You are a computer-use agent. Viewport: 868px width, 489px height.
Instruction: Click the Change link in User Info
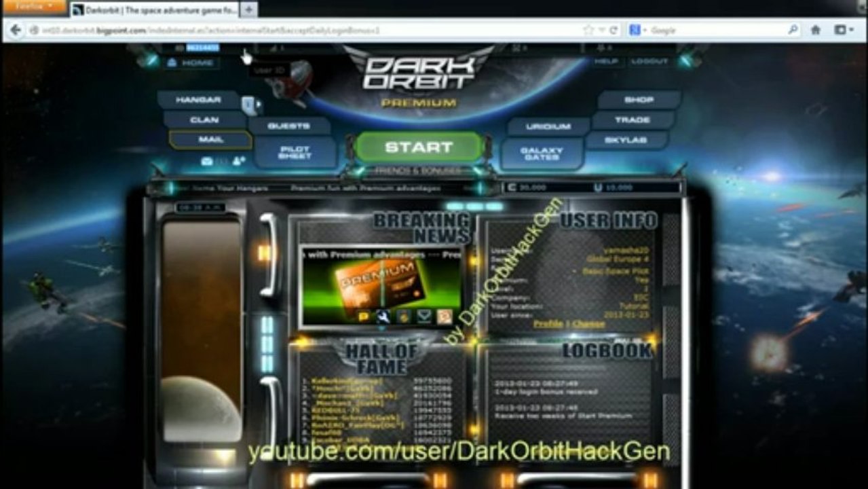click(x=588, y=324)
